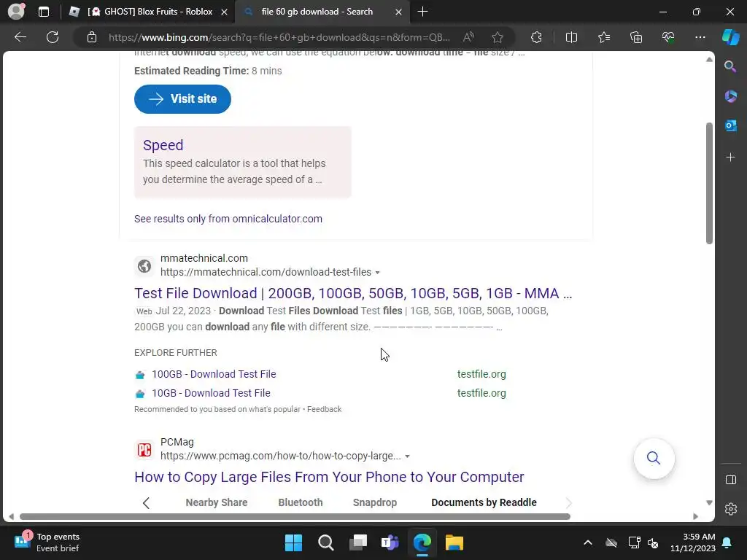
Task: Open the browser profile avatar
Action: point(16,11)
